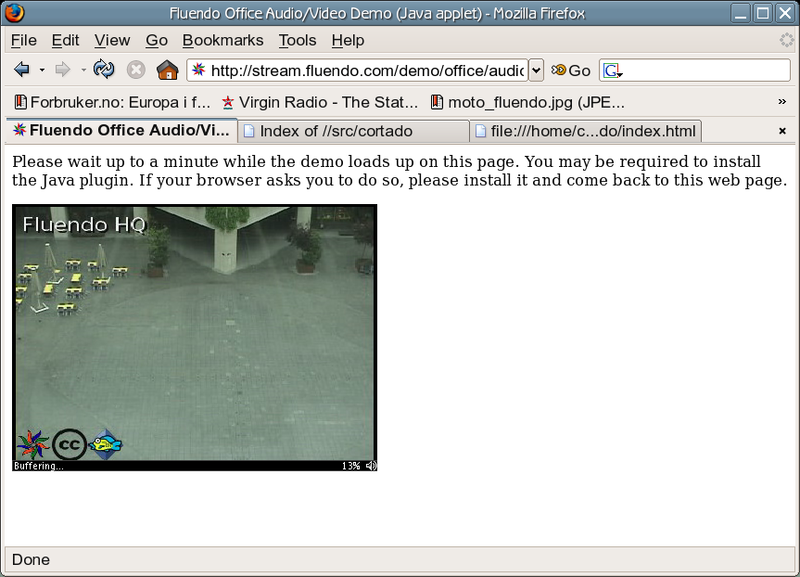
Task: Open the Tools menu
Action: [297, 40]
